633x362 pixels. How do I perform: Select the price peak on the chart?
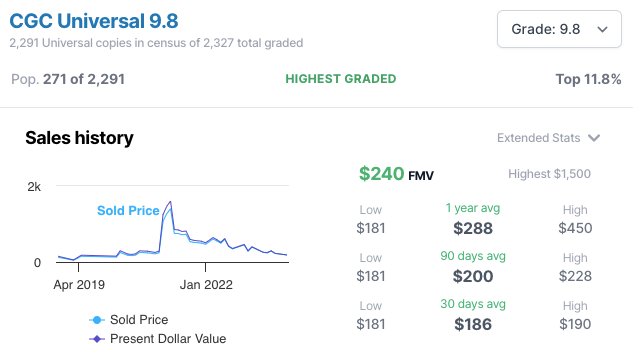point(170,202)
